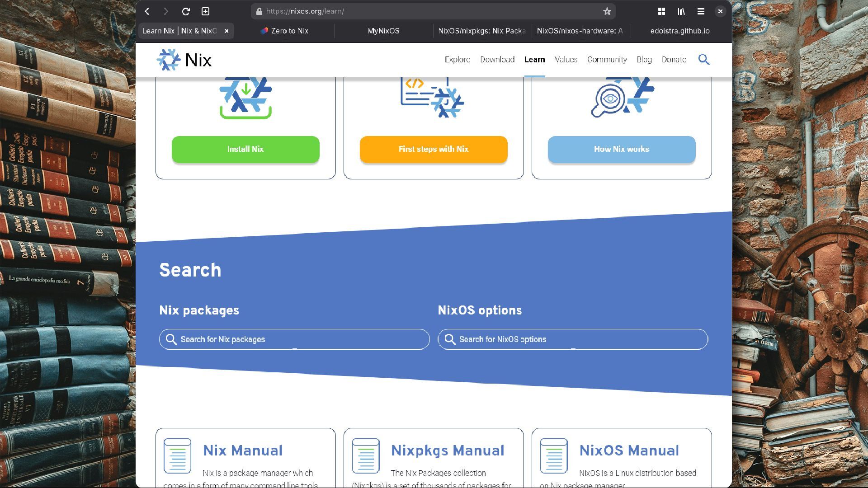868x488 pixels.
Task: Switch to the NixOS/nixpkgs tab
Action: pyautogui.click(x=482, y=31)
